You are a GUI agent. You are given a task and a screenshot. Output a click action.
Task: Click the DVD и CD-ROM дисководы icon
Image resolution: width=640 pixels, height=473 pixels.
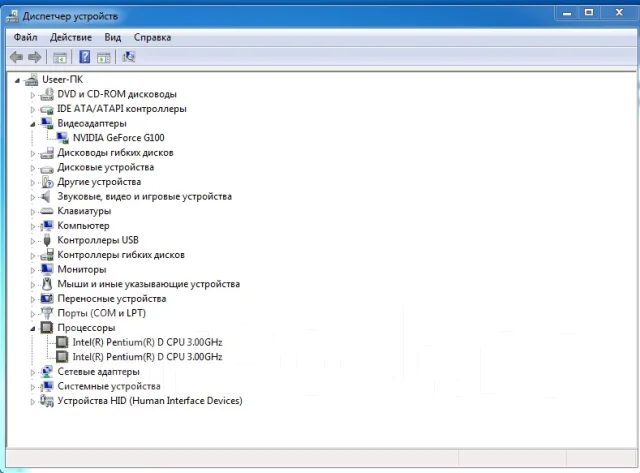point(47,94)
